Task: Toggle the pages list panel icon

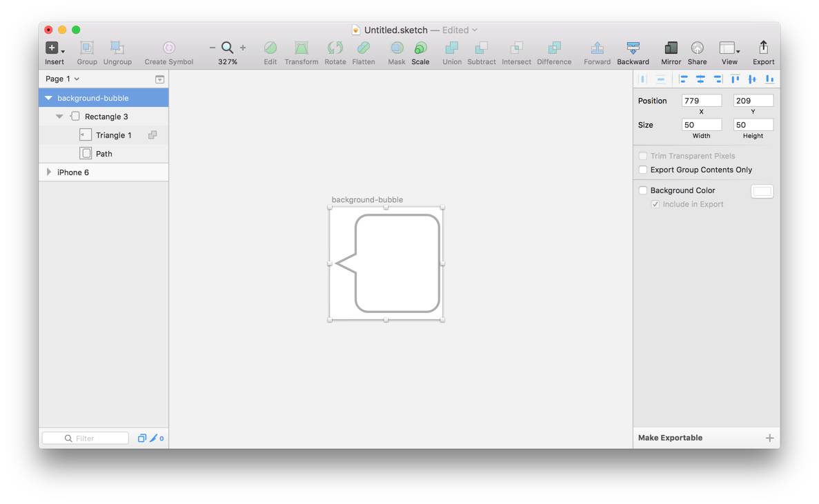Action: 160,79
